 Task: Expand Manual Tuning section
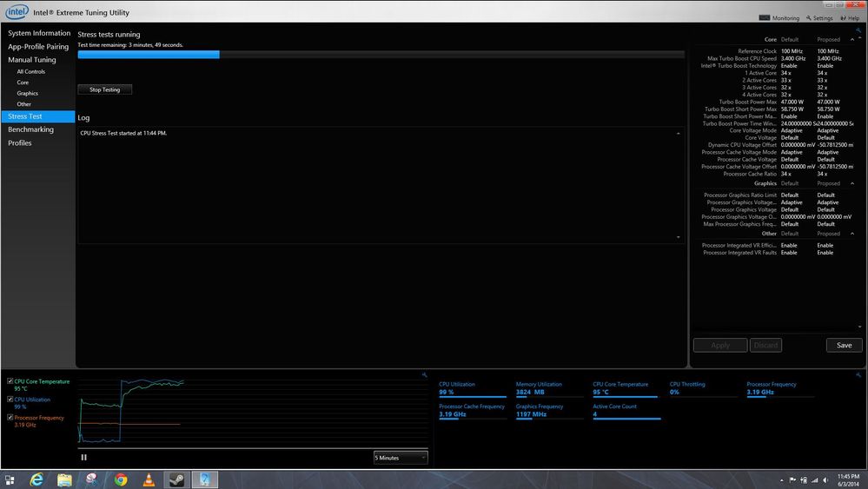(31, 60)
